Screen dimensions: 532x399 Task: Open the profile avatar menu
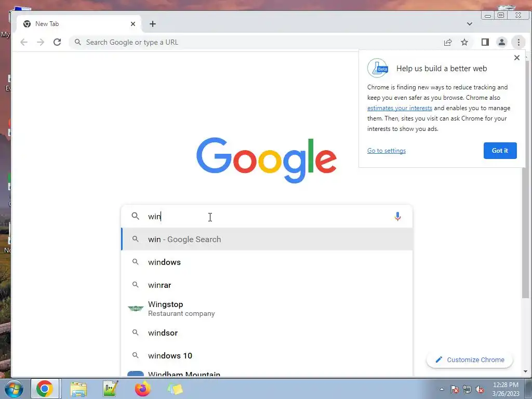pos(502,42)
